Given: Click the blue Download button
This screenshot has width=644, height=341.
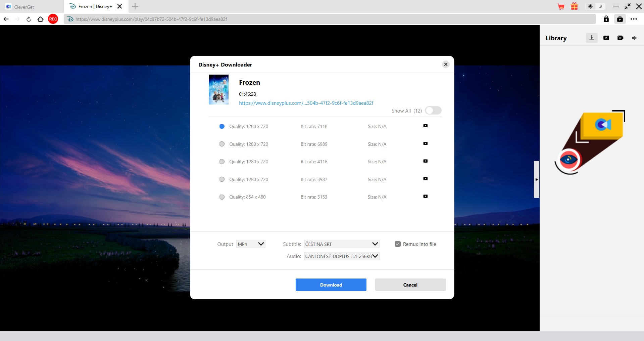Looking at the screenshot, I should pyautogui.click(x=331, y=285).
